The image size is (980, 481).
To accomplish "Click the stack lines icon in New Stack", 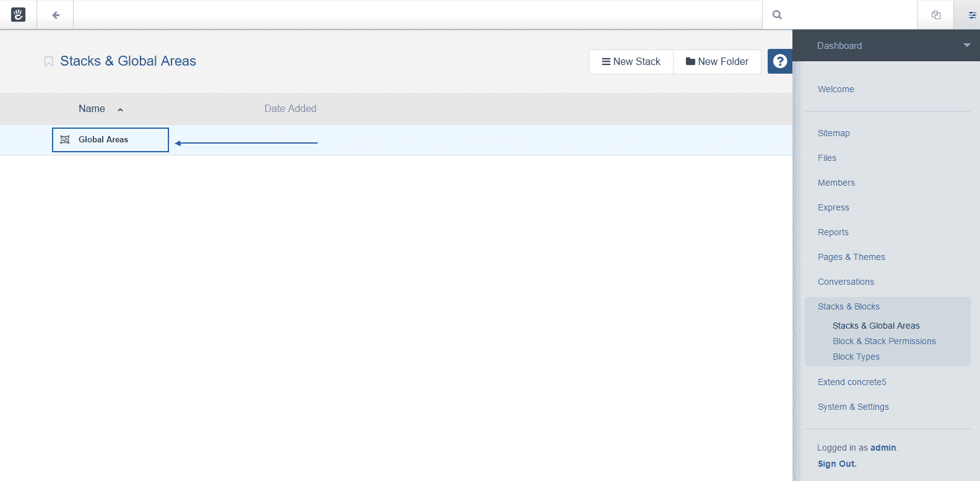I will pyautogui.click(x=606, y=61).
